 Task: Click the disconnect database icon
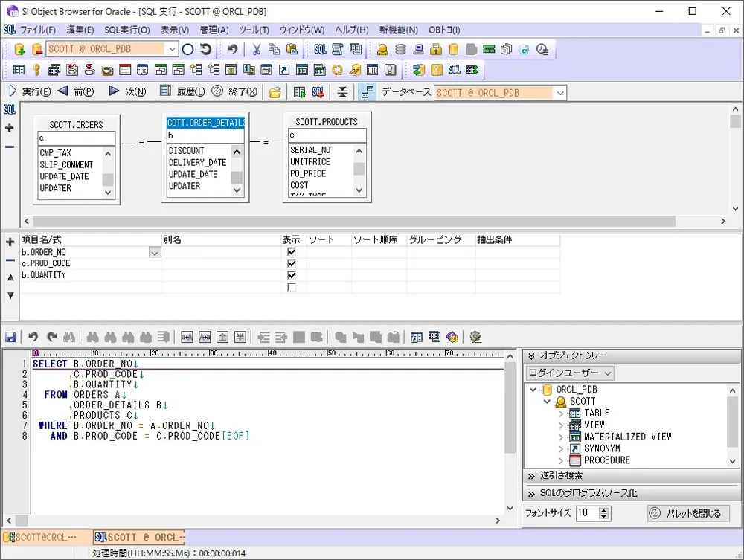click(x=36, y=49)
